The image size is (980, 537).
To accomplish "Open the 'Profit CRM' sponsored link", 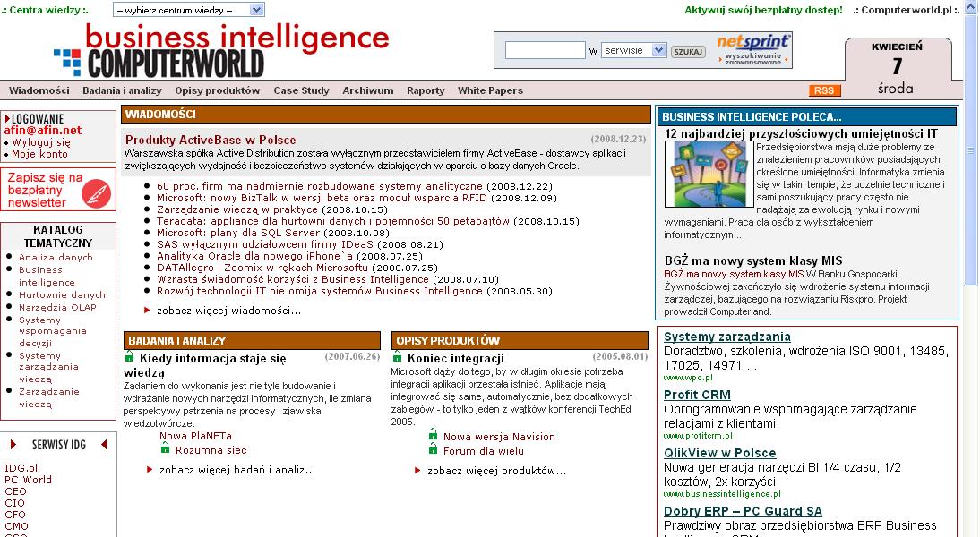I will (697, 395).
